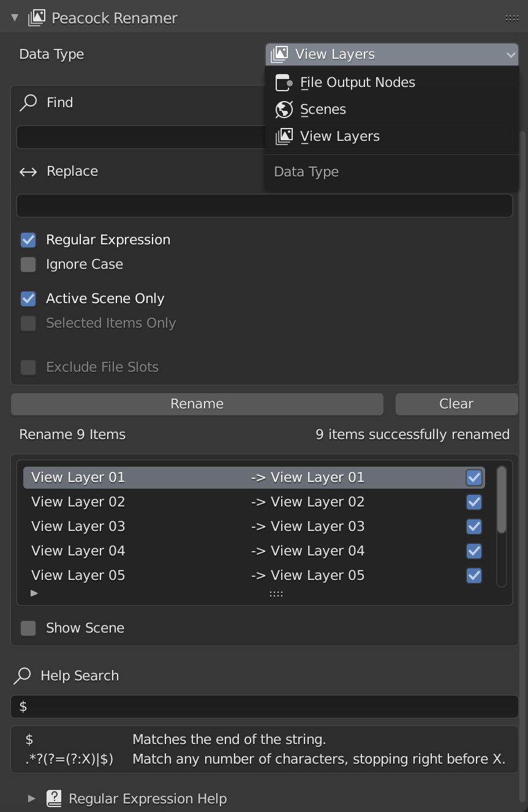Enable the Ignore Case checkbox
Image resolution: width=528 pixels, height=812 pixels.
28,265
